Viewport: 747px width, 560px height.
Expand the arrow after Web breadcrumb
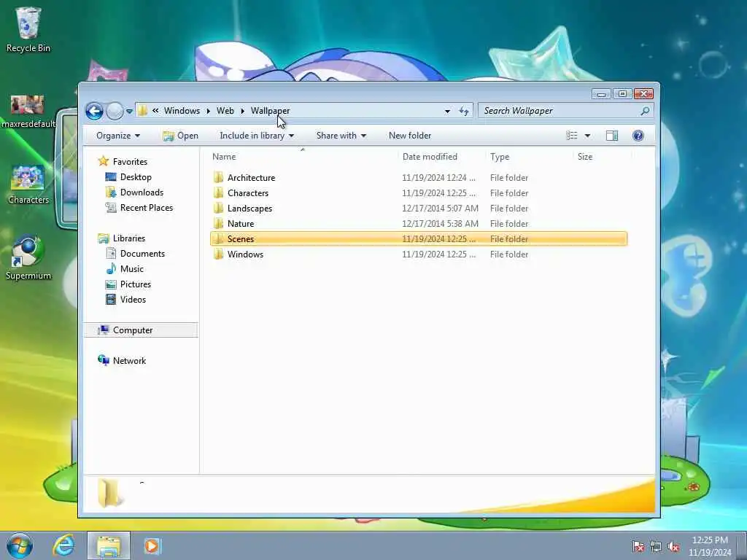tap(242, 111)
